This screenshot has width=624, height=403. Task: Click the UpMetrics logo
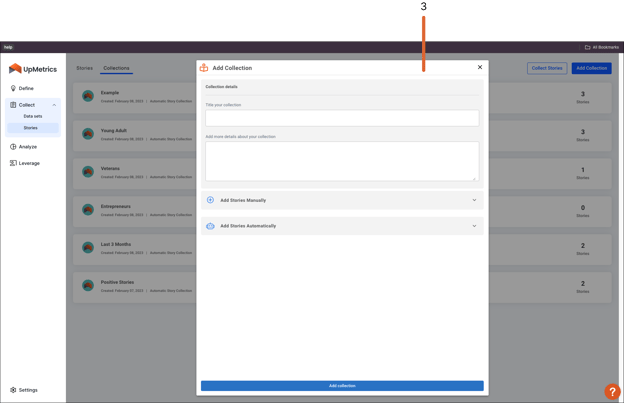(x=33, y=69)
